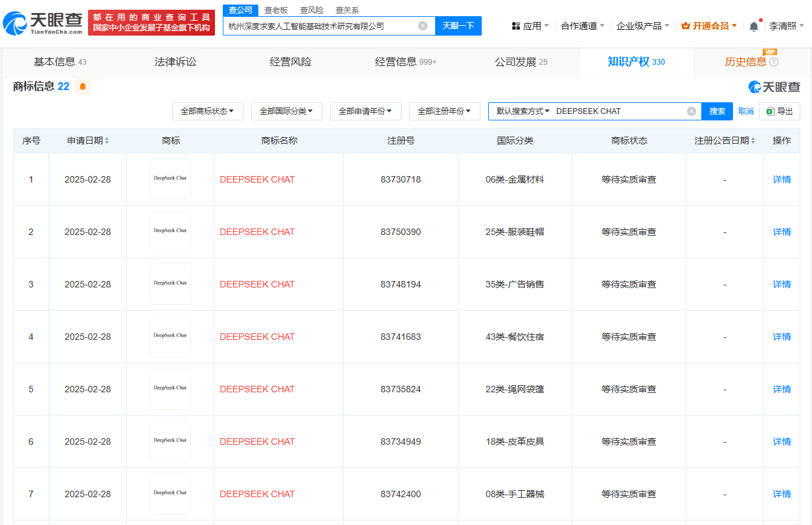
Task: Open the 默认搜索方式 dropdown
Action: pos(522,111)
